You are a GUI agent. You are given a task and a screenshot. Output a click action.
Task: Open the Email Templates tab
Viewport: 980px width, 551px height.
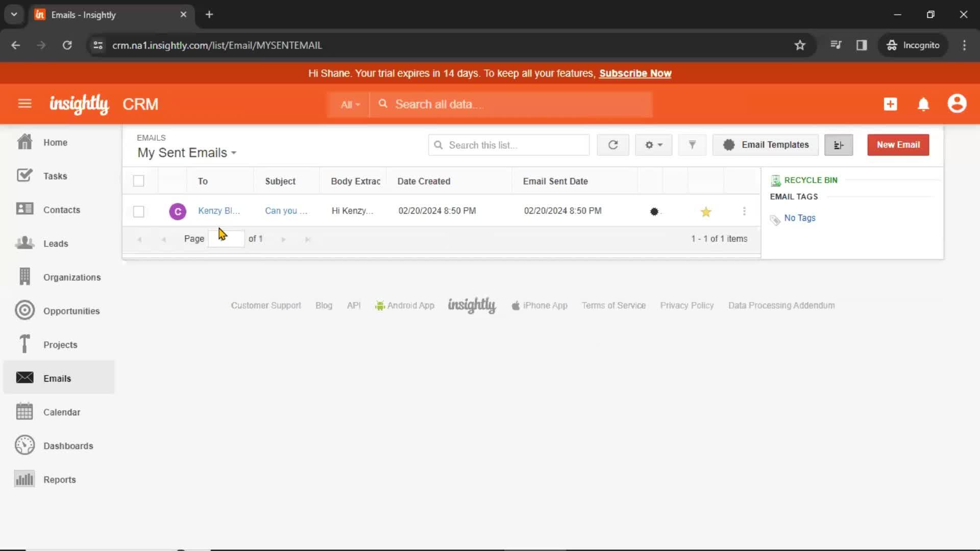tap(775, 145)
